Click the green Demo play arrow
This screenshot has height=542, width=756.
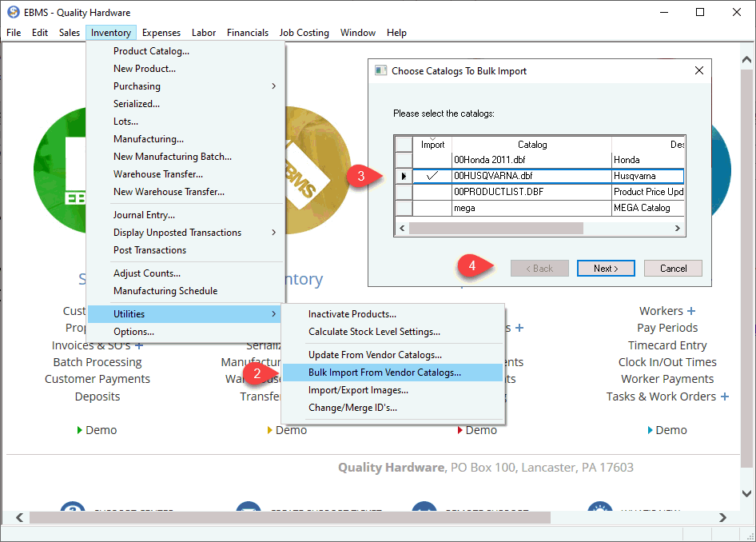click(80, 430)
